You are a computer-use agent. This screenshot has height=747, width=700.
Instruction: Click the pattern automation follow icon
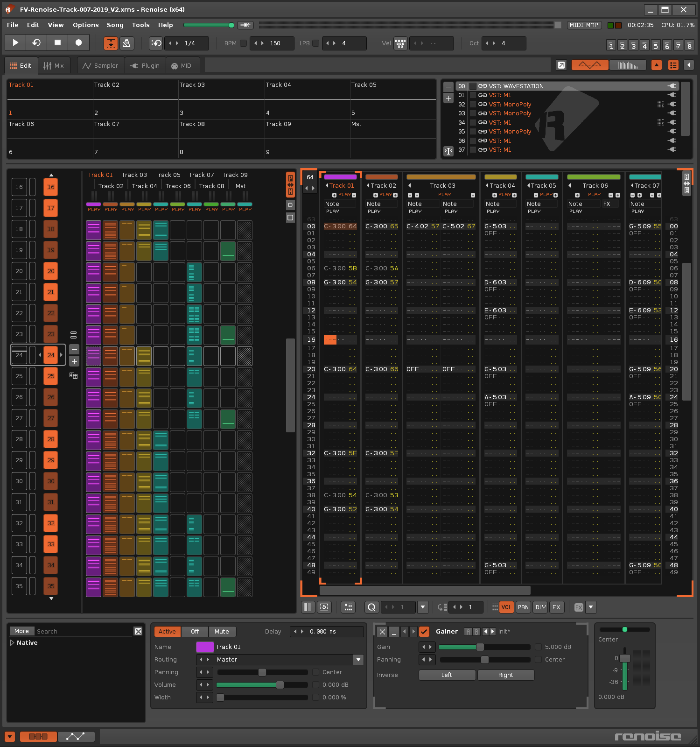[x=348, y=607]
